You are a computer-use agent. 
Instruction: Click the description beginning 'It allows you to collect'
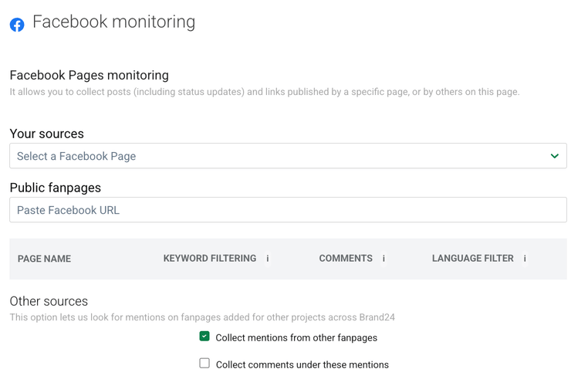pos(265,92)
